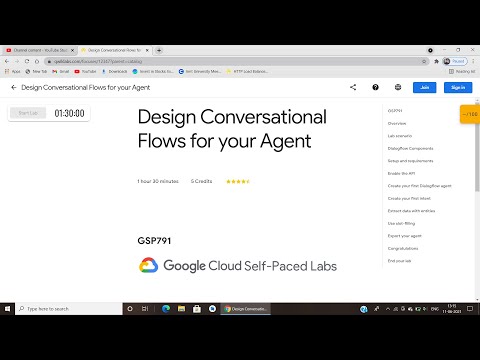
Task: Click the star rating
Action: click(238, 182)
